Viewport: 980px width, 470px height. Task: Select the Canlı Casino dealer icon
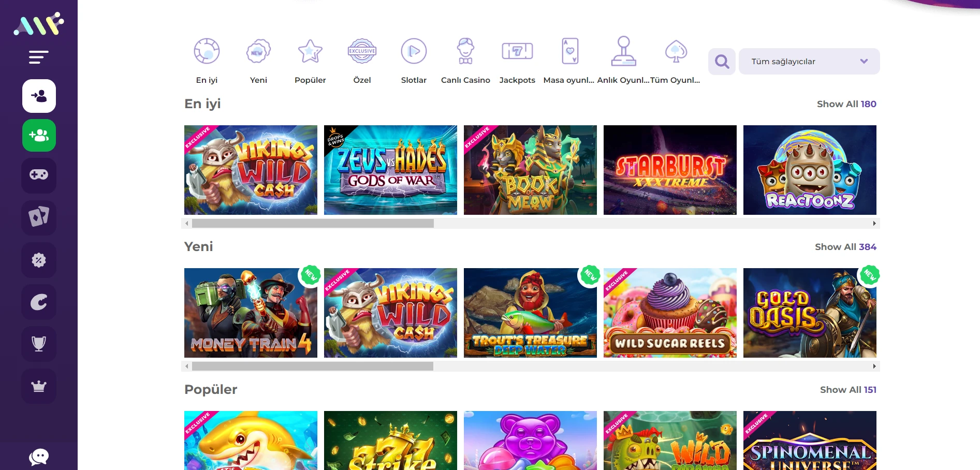pyautogui.click(x=465, y=51)
